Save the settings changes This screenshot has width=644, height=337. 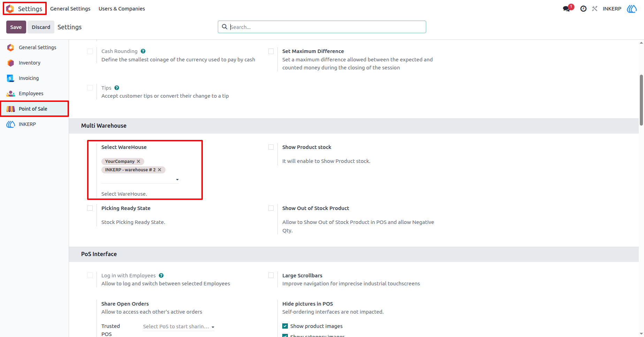[16, 27]
